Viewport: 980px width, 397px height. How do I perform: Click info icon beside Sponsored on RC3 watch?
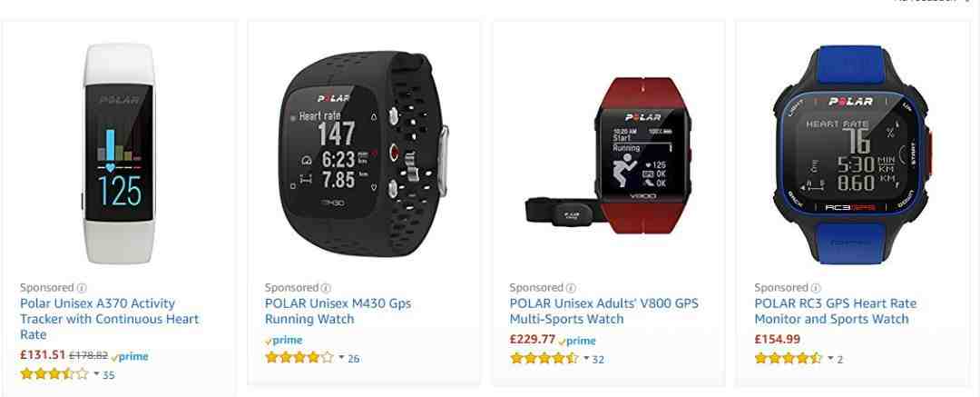tap(816, 288)
